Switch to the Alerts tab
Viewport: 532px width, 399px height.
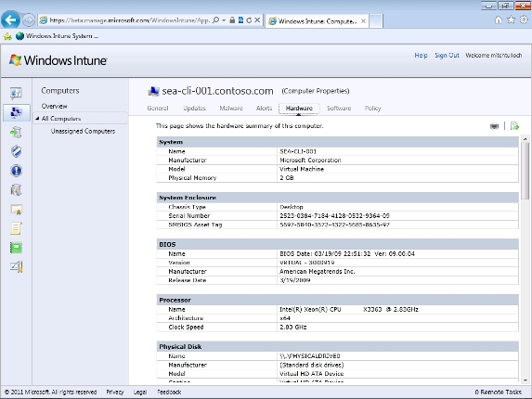pyautogui.click(x=264, y=109)
